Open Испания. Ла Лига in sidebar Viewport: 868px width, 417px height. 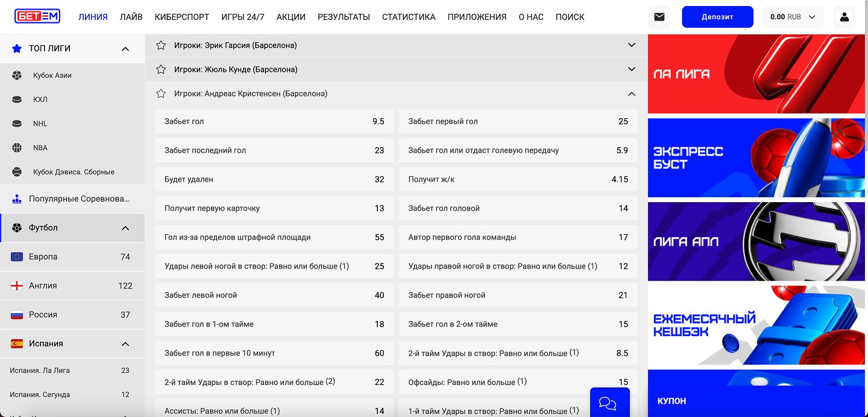(x=40, y=371)
